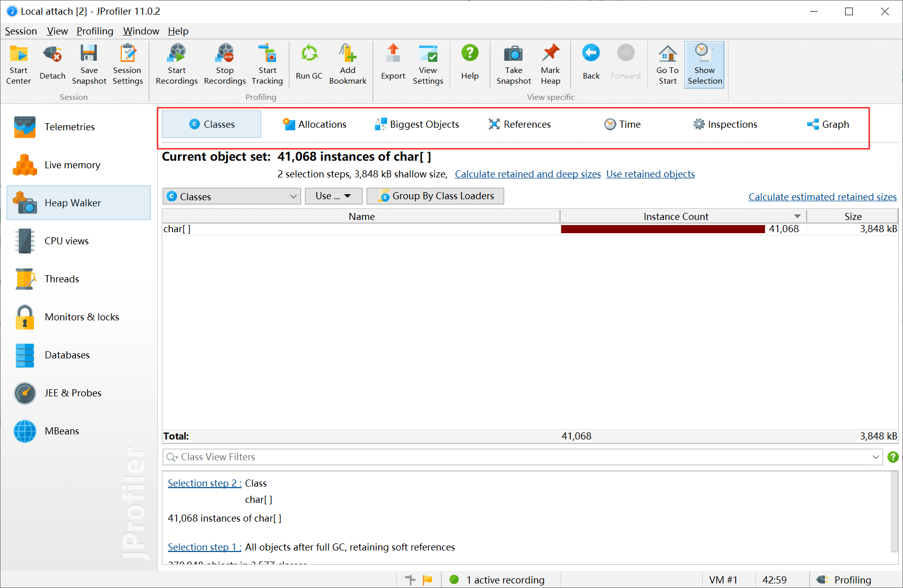The height and width of the screenshot is (588, 903).
Task: Click Go To Start
Action: point(668,65)
